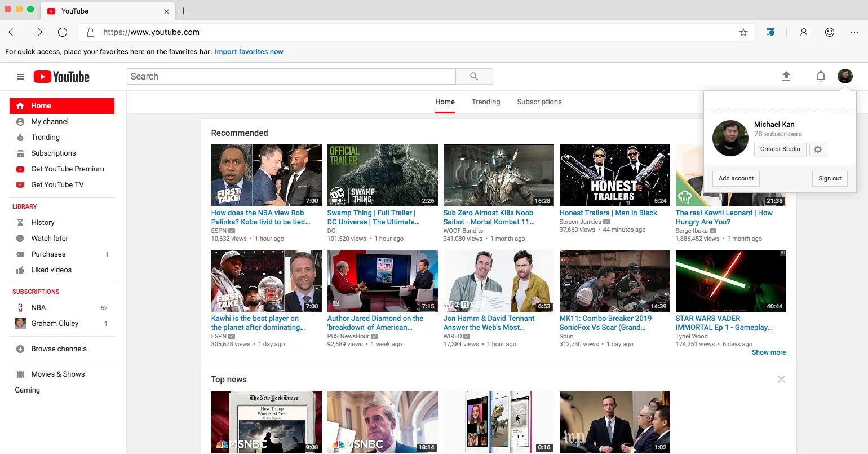Screen dimensions: 868x454
Task: Close the YouTube browser tab
Action: (x=166, y=11)
